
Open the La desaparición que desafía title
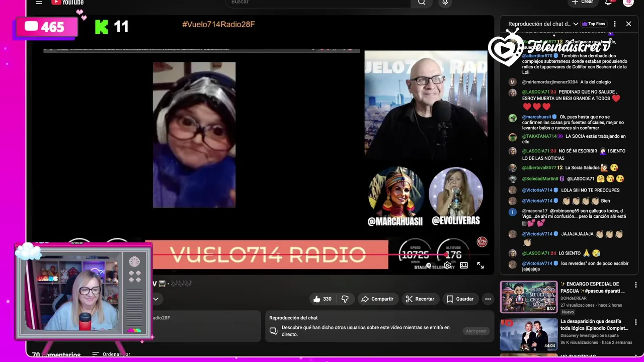click(x=594, y=325)
